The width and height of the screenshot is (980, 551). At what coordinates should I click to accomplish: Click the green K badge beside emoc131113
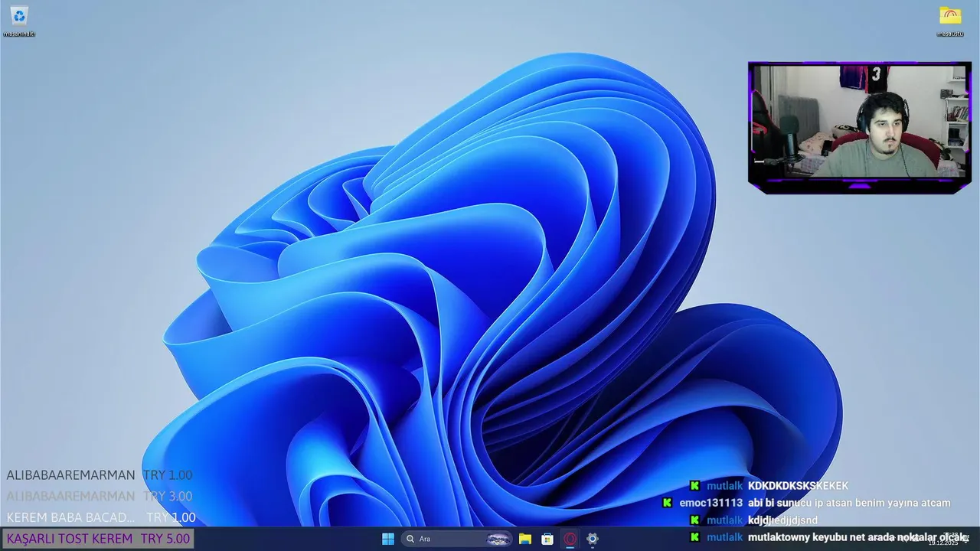[667, 503]
